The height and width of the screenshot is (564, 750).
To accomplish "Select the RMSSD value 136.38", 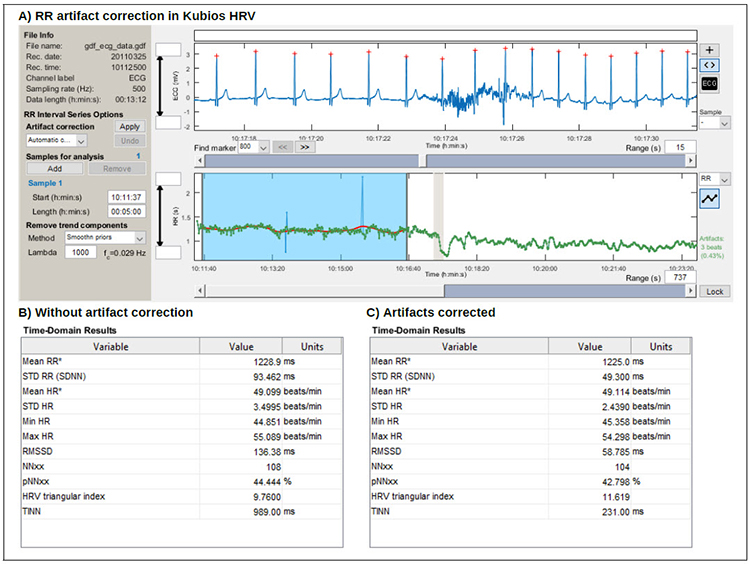I will click(267, 452).
